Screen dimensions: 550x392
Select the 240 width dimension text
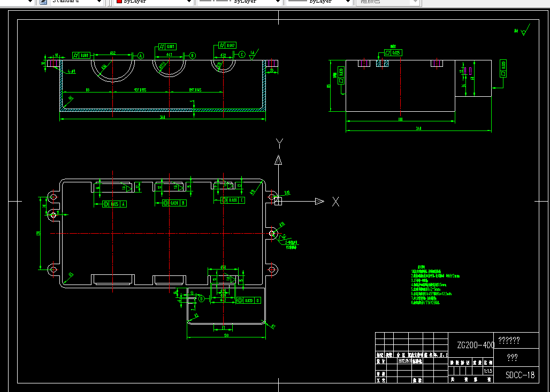click(418, 129)
